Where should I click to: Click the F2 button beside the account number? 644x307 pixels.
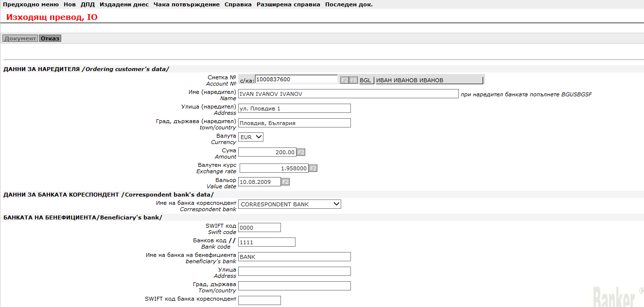coord(344,80)
